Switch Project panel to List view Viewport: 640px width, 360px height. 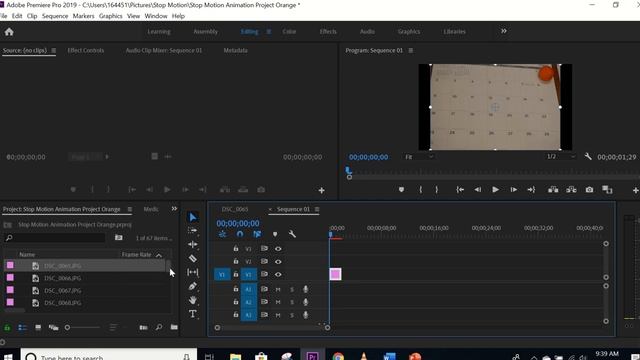(x=22, y=327)
